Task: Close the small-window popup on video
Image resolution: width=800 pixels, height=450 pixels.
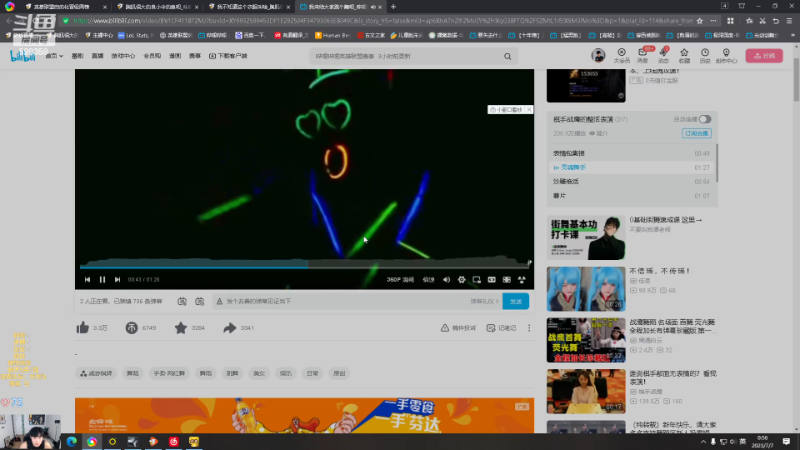Action: click(x=529, y=110)
